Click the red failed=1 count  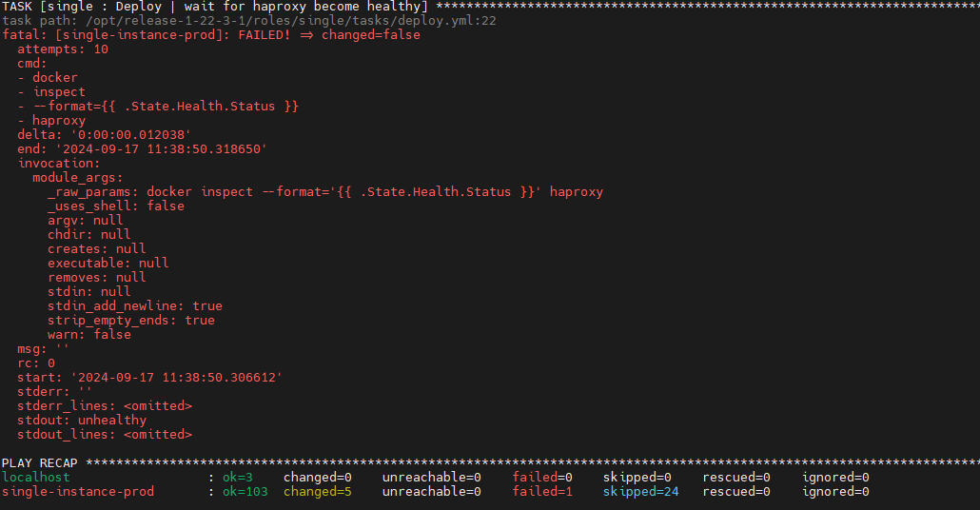click(542, 491)
